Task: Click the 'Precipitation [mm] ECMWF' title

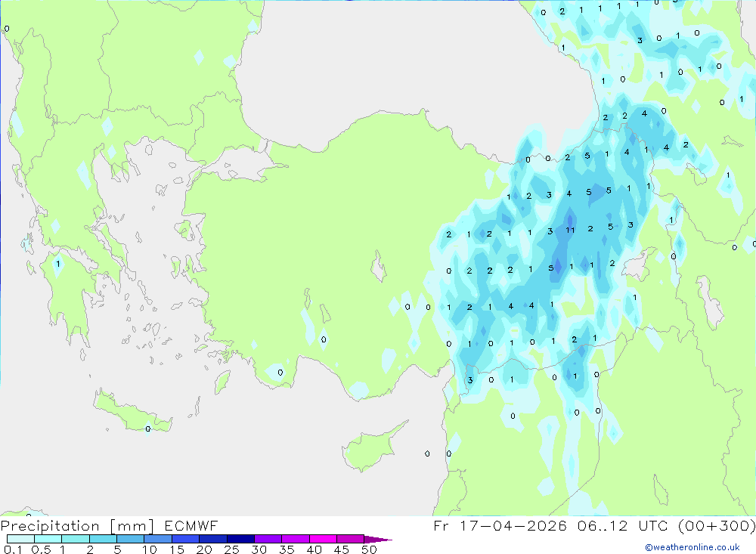Action: pyautogui.click(x=110, y=526)
